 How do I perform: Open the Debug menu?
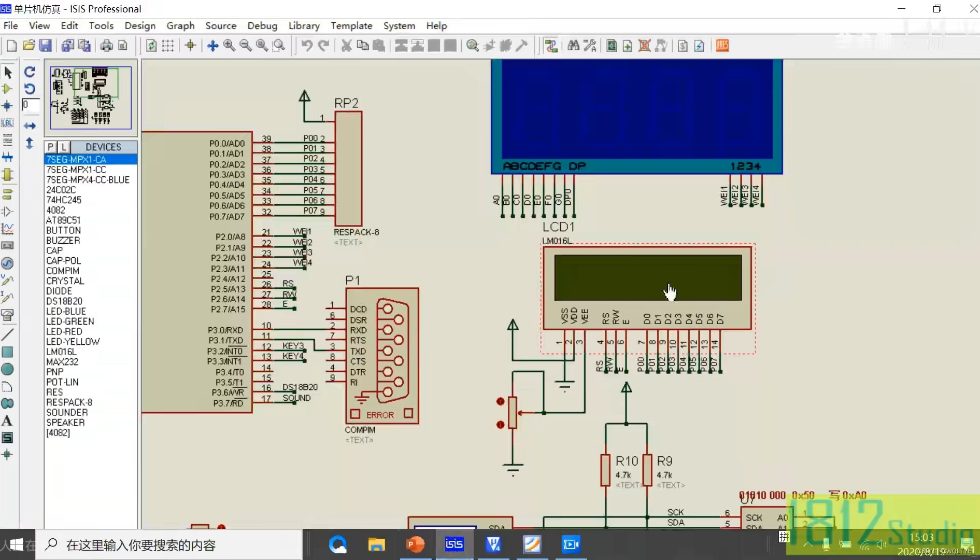pos(262,25)
